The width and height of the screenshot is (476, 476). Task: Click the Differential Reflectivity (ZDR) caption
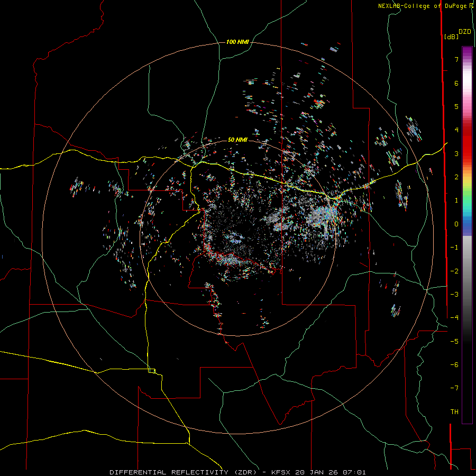[185, 472]
